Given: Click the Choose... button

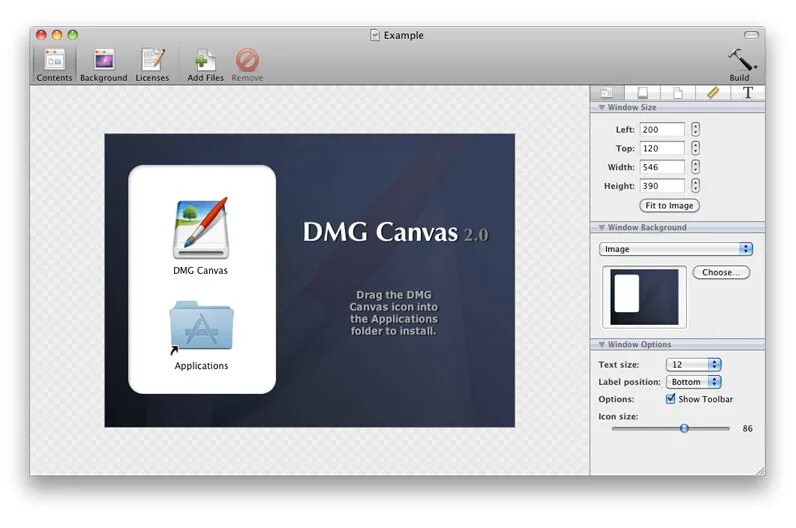Looking at the screenshot, I should click(x=721, y=273).
